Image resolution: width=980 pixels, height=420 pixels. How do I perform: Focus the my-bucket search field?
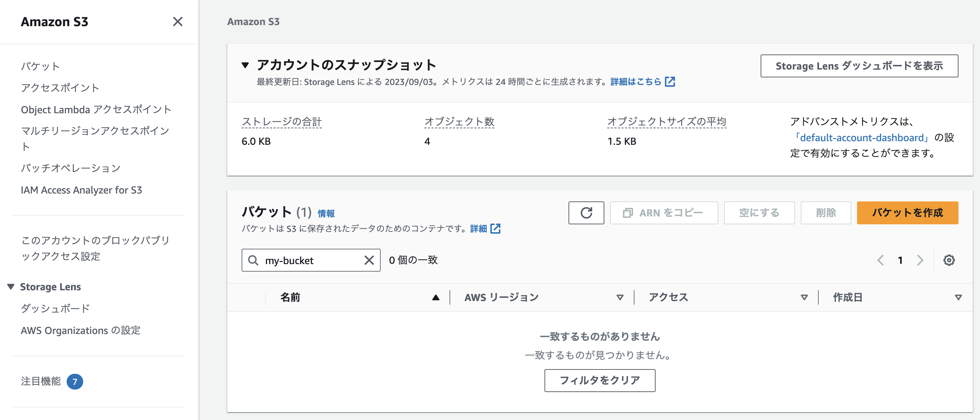pos(311,260)
